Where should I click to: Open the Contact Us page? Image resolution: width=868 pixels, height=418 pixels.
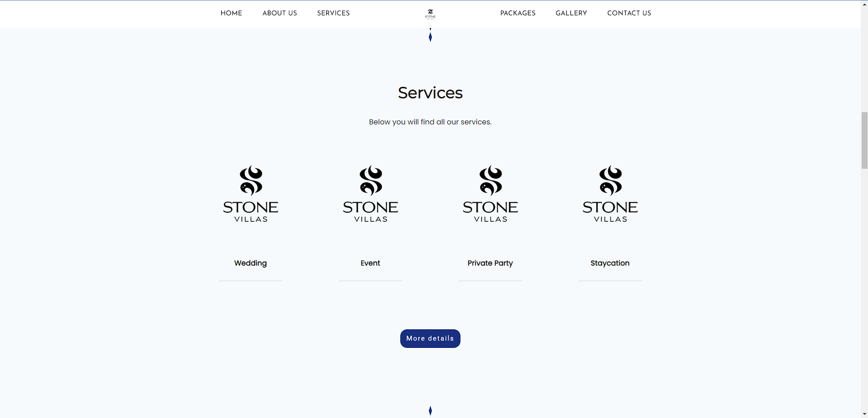[x=629, y=13]
